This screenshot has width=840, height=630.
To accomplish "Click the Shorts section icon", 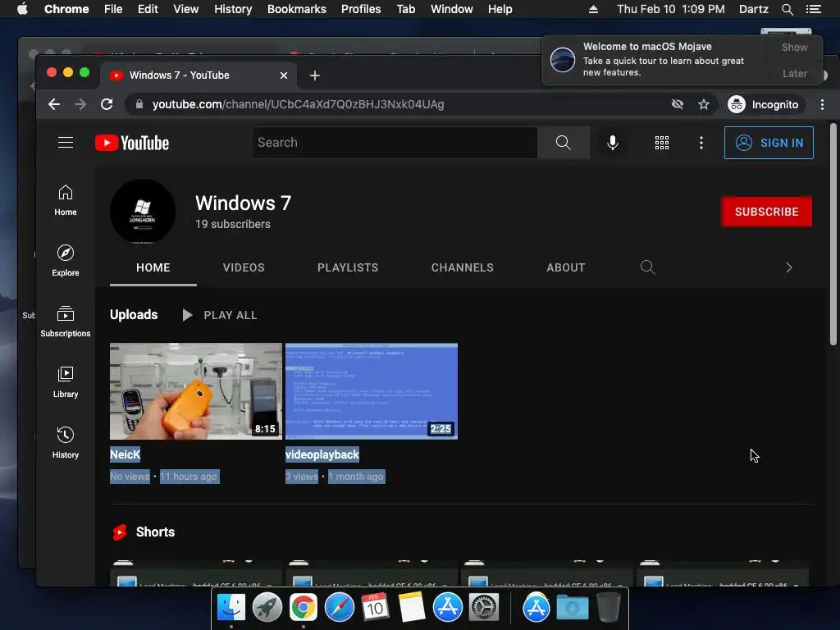I will (120, 532).
